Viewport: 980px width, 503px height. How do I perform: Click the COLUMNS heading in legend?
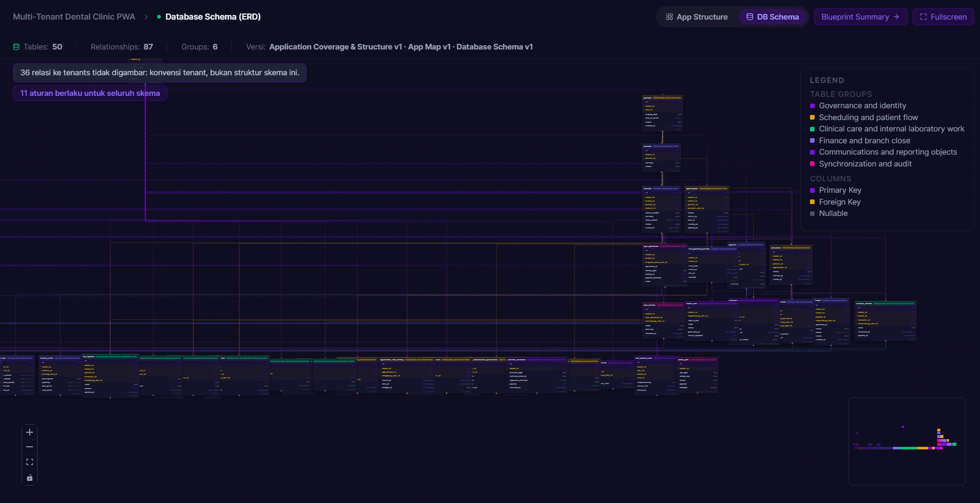click(x=831, y=179)
